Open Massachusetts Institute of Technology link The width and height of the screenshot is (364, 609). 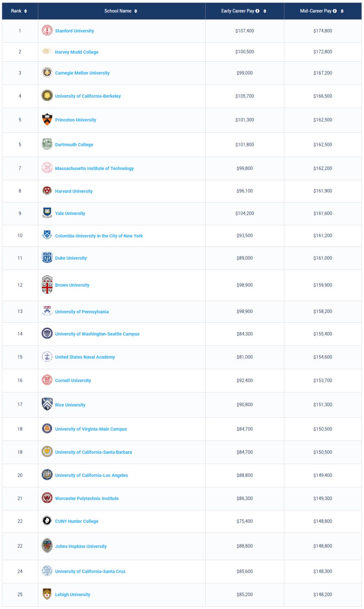[94, 168]
